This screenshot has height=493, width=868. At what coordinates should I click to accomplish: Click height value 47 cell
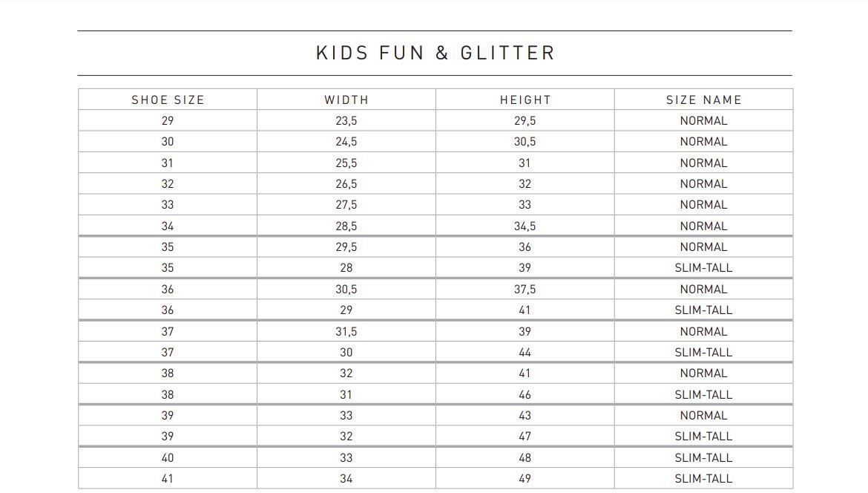(525, 437)
